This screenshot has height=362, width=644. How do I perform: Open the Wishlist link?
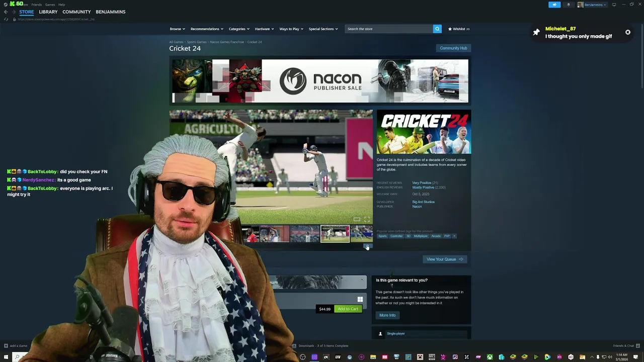(458, 29)
